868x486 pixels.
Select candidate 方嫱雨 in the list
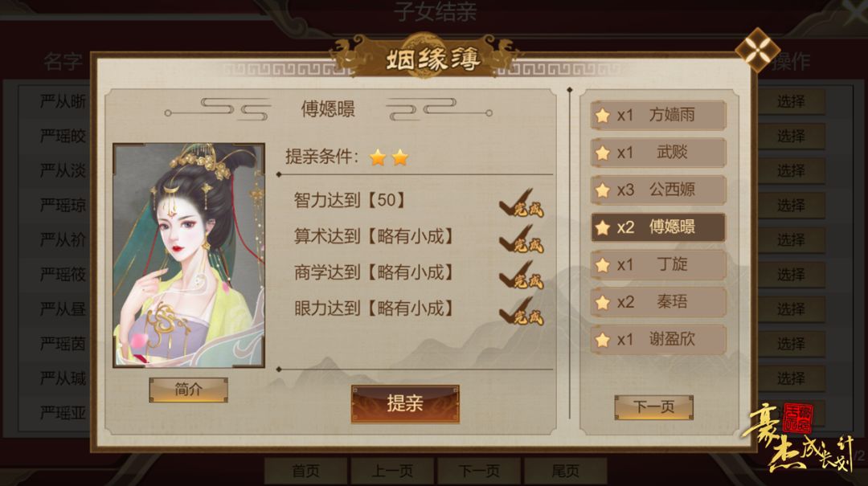click(658, 115)
